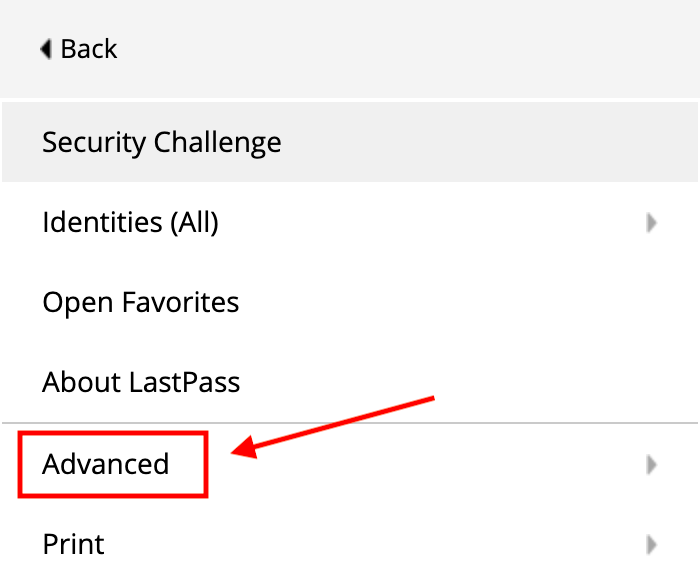Click the Back triangle arrow icon

point(46,49)
